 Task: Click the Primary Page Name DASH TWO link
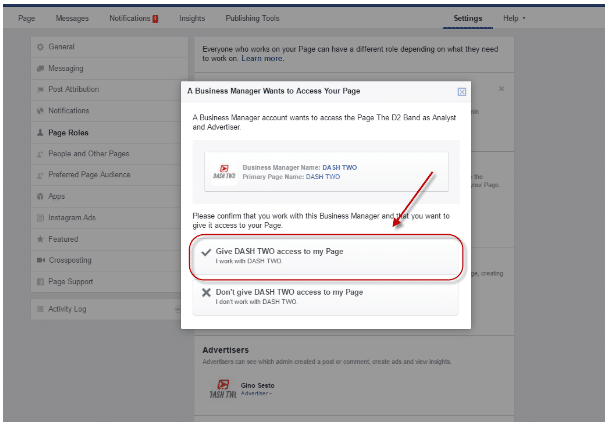[323, 177]
